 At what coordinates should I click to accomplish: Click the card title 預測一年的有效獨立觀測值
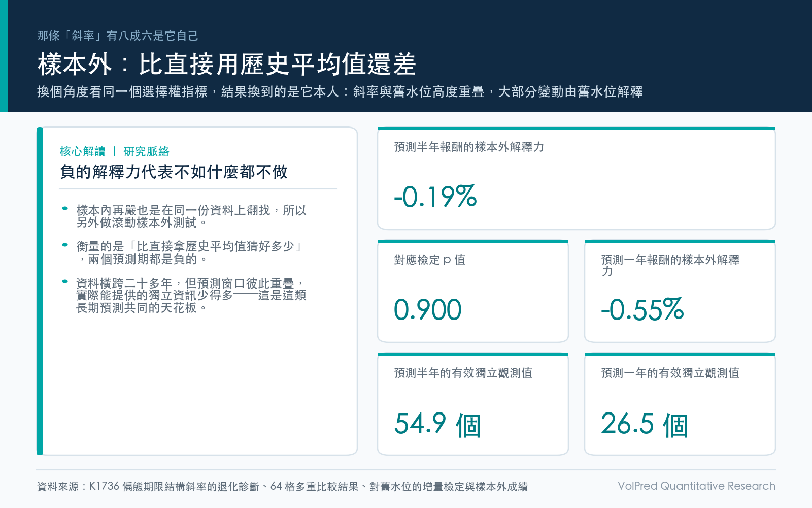click(x=670, y=373)
